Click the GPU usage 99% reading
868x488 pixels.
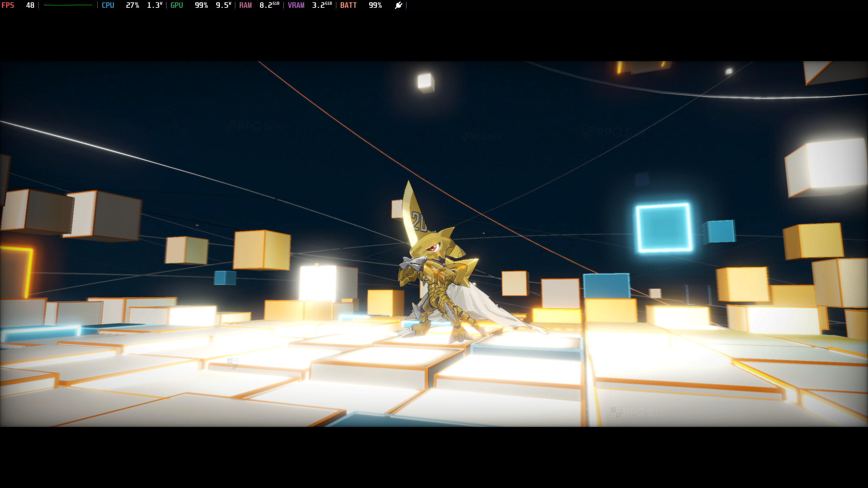(x=201, y=5)
